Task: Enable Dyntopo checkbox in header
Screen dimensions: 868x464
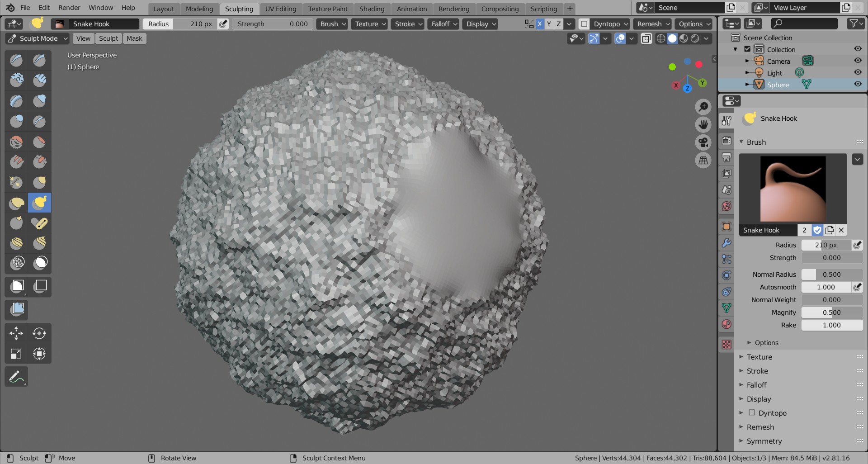Action: click(x=584, y=24)
